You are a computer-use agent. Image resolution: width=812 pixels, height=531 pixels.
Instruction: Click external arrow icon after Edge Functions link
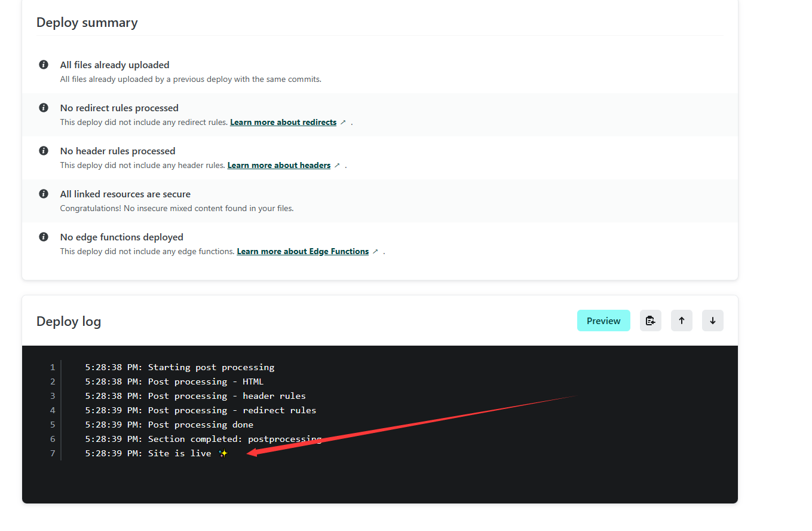[x=375, y=251]
